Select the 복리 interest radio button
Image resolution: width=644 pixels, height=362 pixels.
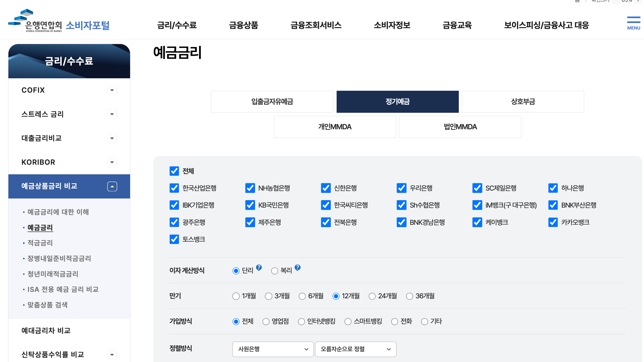click(275, 271)
